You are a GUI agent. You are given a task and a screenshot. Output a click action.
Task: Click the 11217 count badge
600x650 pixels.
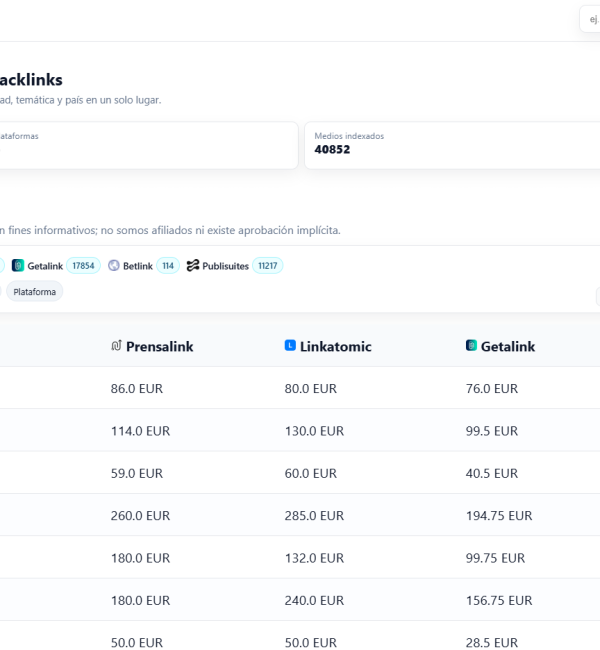267,266
